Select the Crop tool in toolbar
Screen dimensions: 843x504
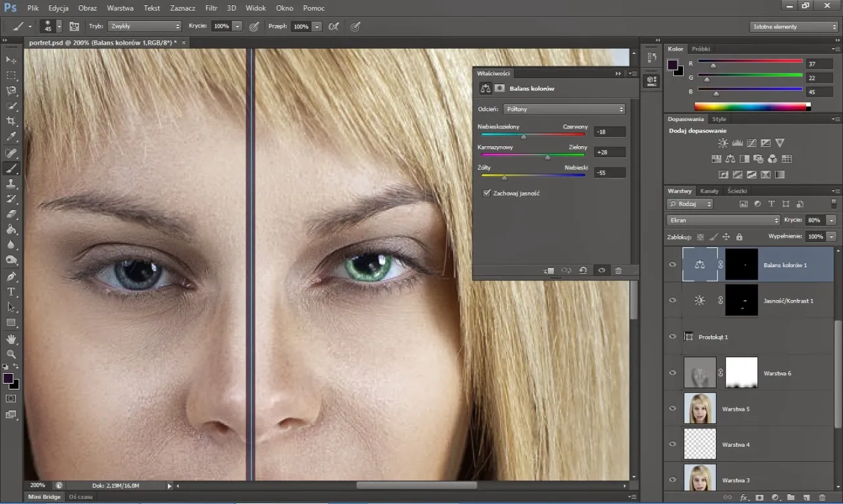[11, 122]
